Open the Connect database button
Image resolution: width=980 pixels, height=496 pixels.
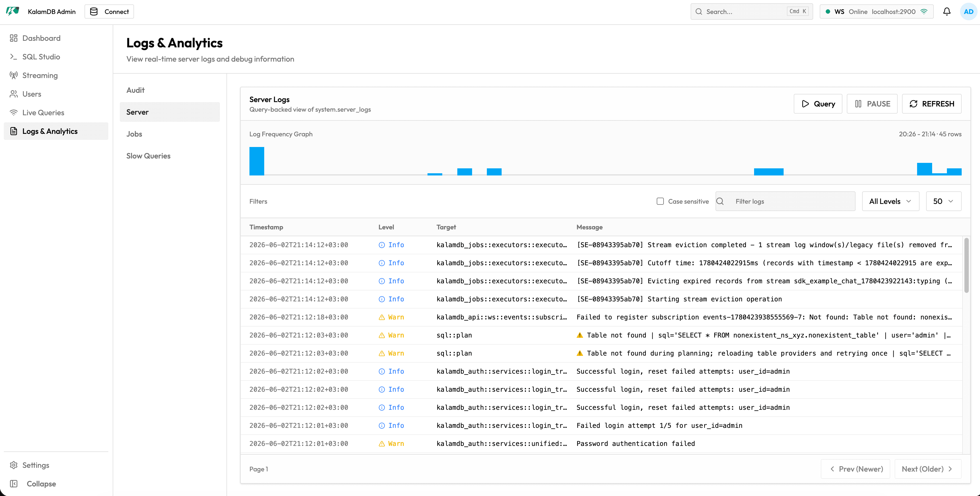[x=109, y=11]
